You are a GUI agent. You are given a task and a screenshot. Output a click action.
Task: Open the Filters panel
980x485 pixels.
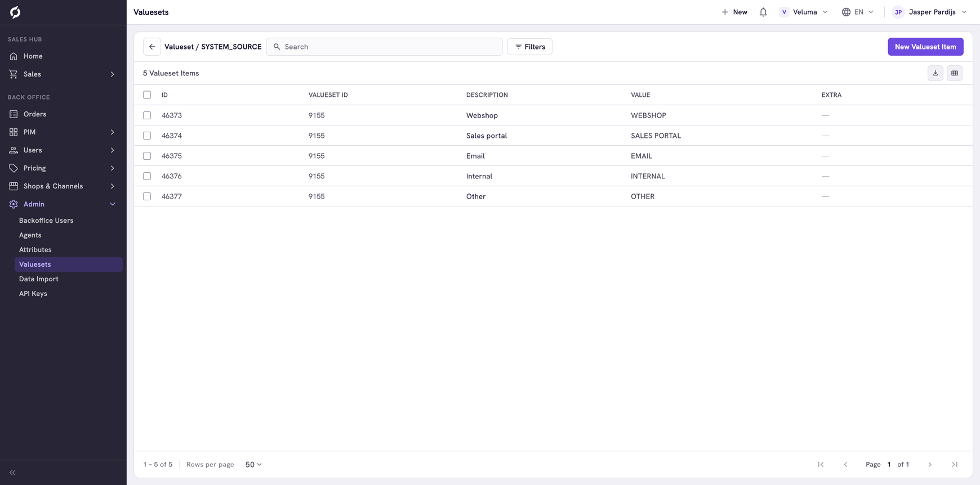(x=530, y=47)
